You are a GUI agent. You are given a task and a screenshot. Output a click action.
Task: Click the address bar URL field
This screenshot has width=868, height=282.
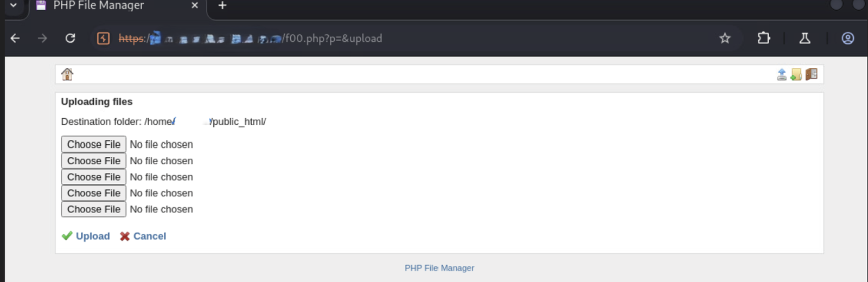(x=434, y=39)
